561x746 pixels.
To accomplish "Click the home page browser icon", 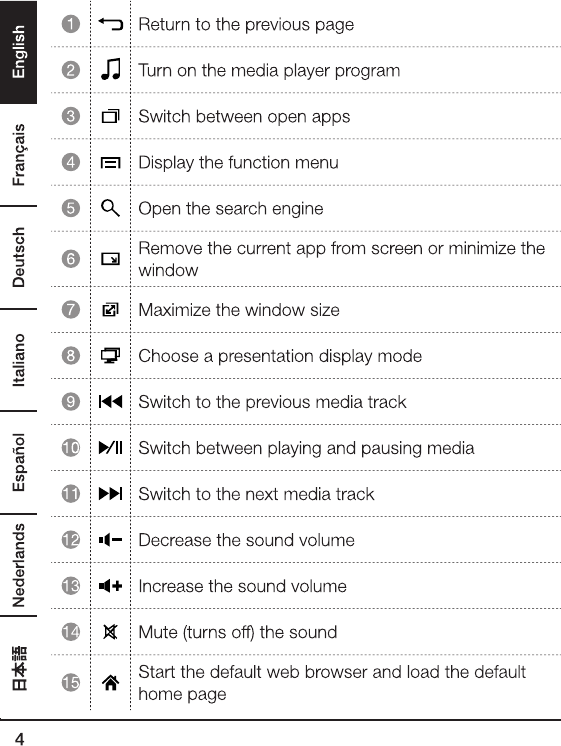I will point(110,683).
